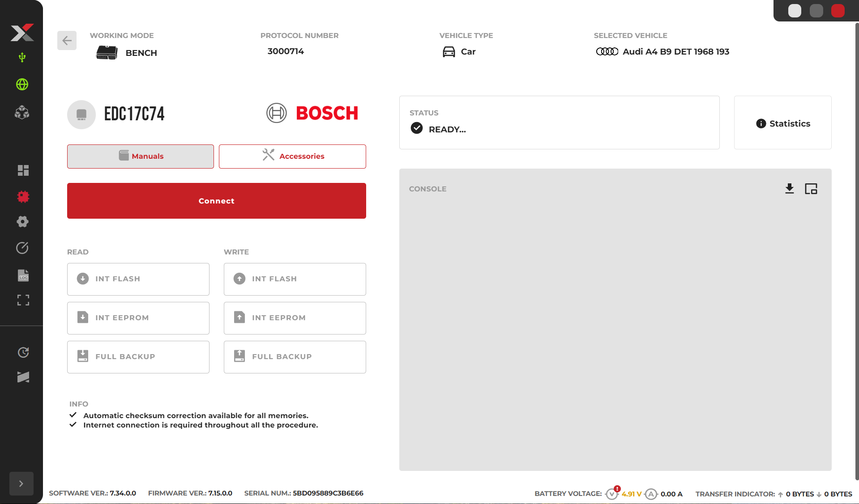Open the Statistics panel
859x504 pixels.
(x=782, y=123)
